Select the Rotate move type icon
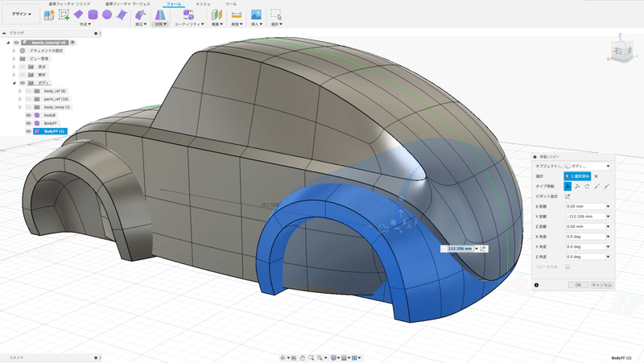The image size is (644, 363). [x=586, y=186]
